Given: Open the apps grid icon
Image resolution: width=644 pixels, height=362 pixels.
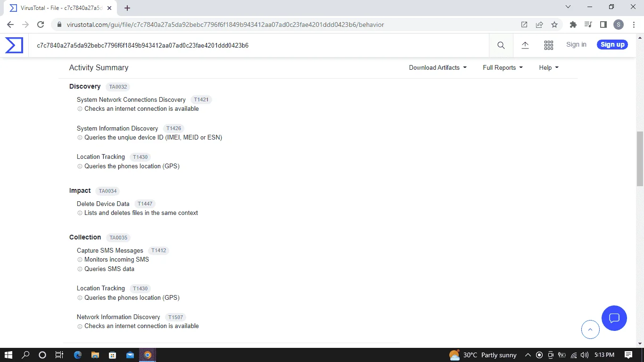Looking at the screenshot, I should point(548,45).
